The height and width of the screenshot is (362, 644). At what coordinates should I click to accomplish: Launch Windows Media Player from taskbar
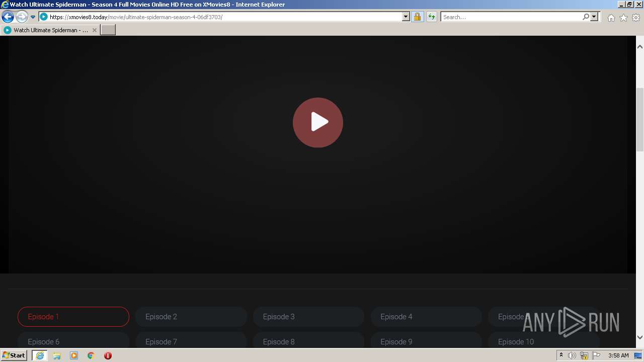[x=74, y=355]
